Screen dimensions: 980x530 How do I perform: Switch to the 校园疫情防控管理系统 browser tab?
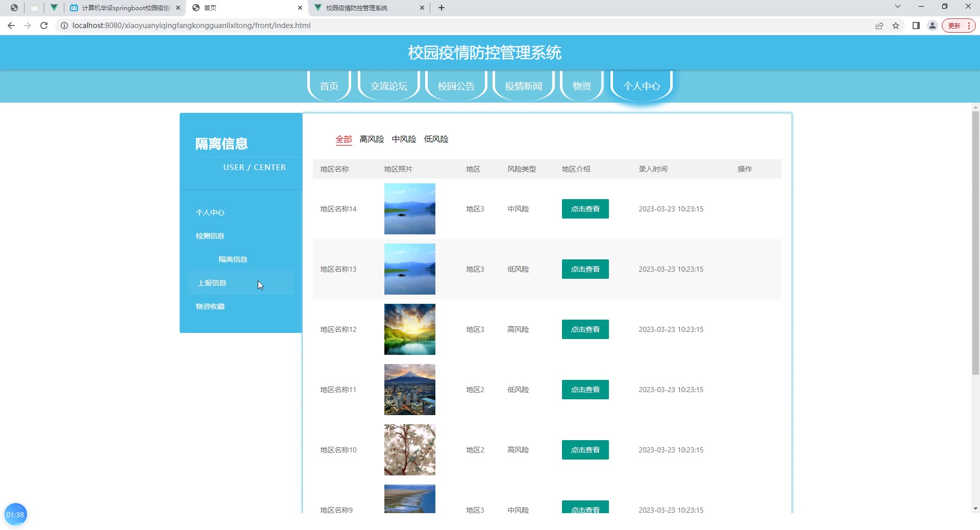coord(370,8)
